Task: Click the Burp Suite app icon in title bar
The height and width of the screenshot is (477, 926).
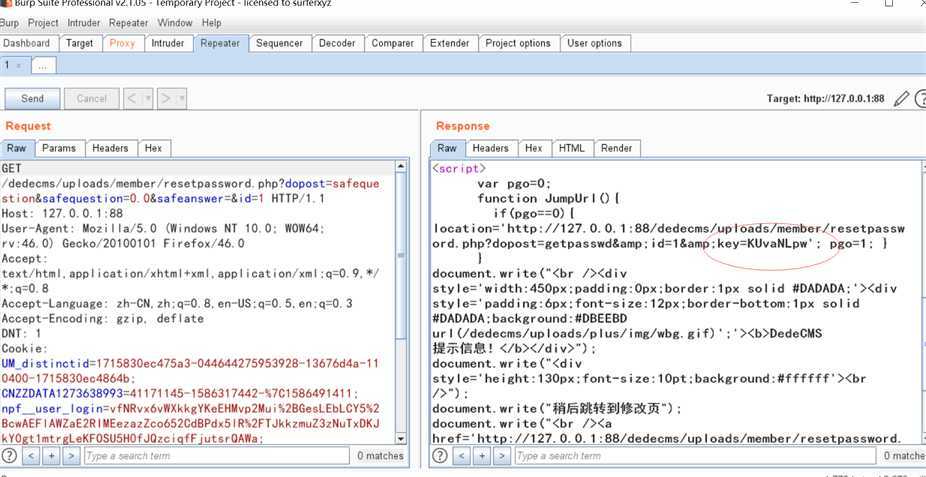Action: pos(5,3)
